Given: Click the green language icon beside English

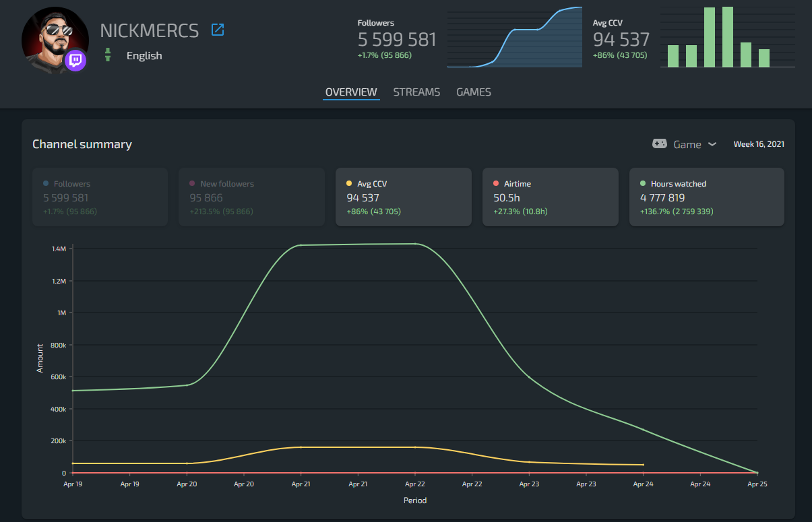Looking at the screenshot, I should coord(106,55).
